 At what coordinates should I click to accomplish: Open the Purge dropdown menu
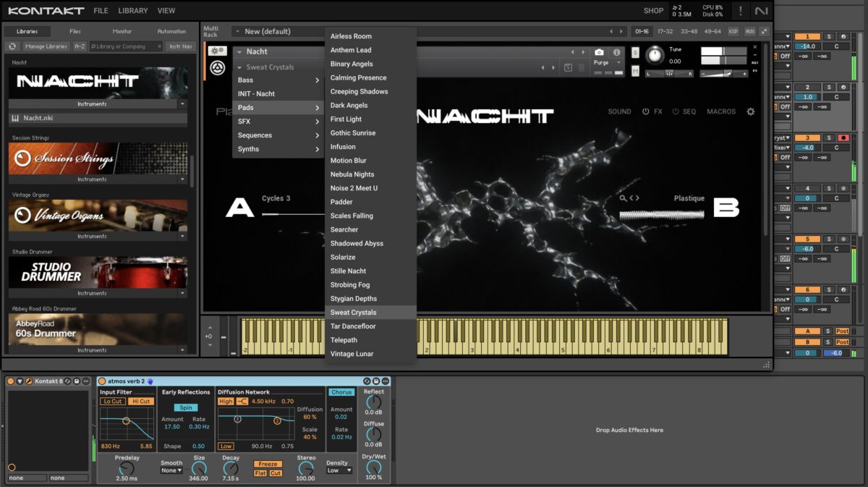(608, 63)
